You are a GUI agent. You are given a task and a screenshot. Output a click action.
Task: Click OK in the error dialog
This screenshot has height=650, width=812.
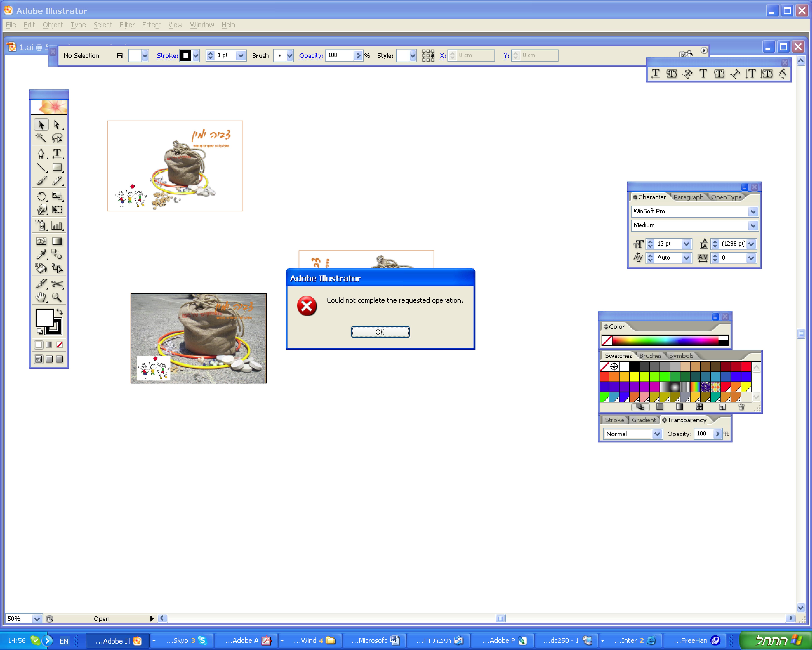point(380,332)
